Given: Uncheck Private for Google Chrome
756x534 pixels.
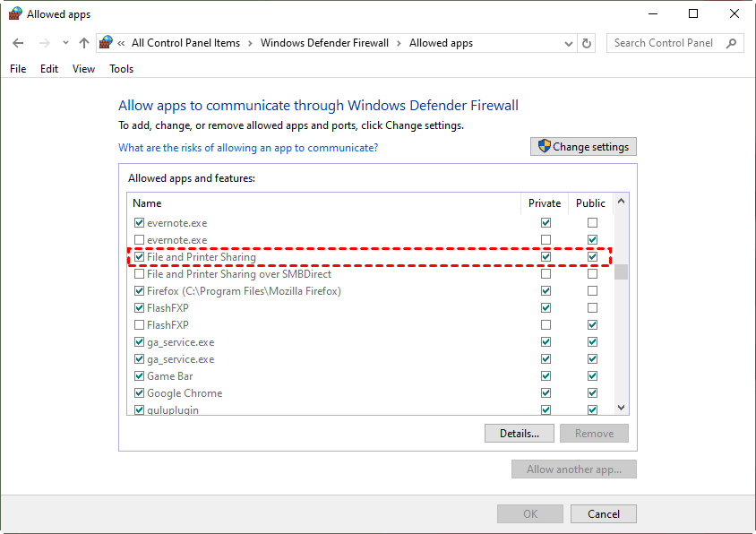Looking at the screenshot, I should [x=546, y=393].
